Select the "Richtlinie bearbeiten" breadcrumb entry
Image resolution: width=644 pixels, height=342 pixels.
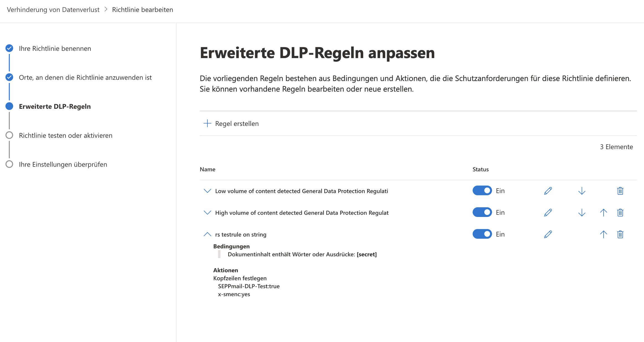142,9
